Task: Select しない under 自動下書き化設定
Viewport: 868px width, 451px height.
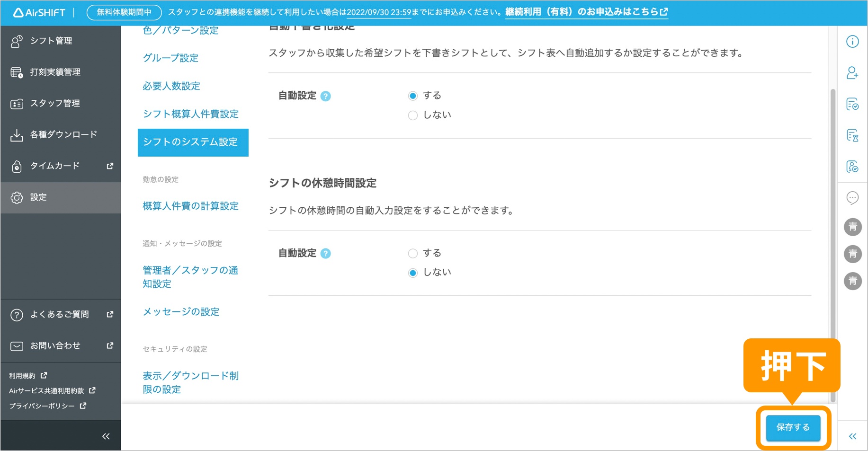Action: click(x=413, y=115)
